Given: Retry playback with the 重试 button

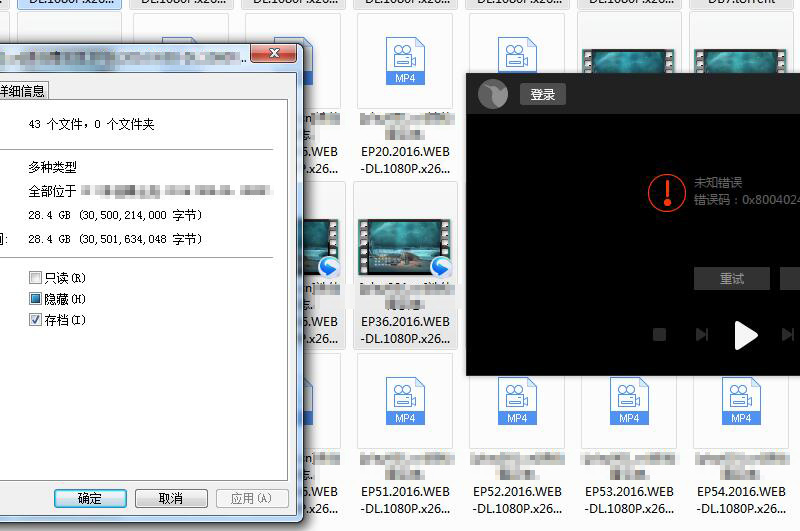Looking at the screenshot, I should 732,279.
